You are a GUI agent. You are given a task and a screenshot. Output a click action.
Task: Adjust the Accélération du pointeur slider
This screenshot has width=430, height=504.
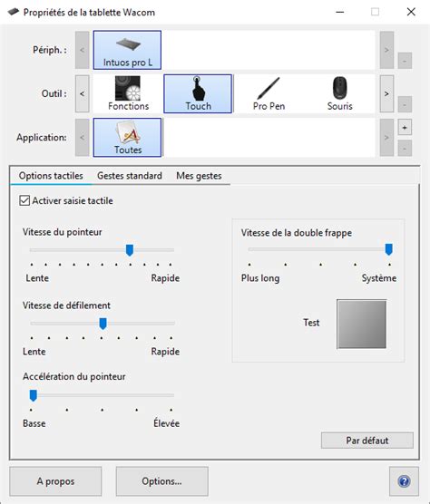34,395
